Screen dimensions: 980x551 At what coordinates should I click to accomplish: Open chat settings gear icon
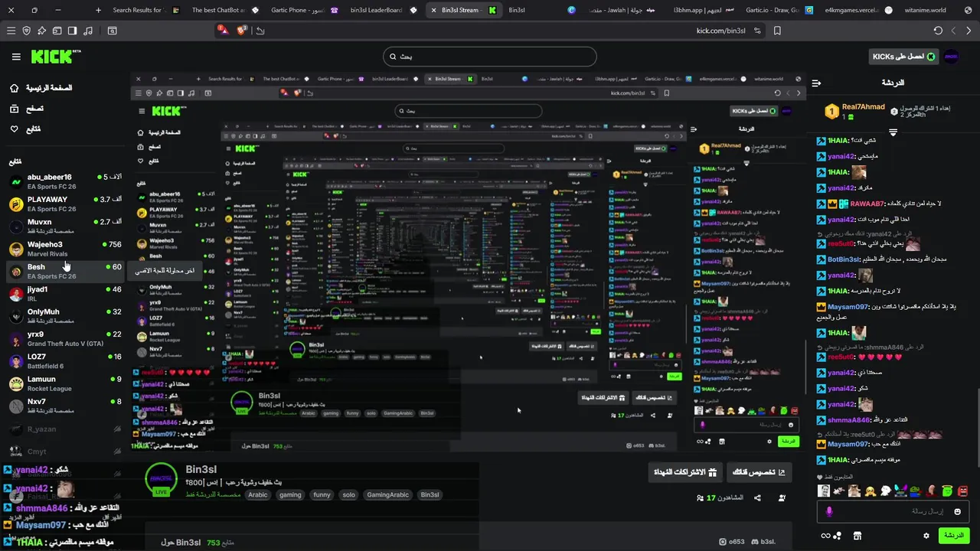[926, 536]
